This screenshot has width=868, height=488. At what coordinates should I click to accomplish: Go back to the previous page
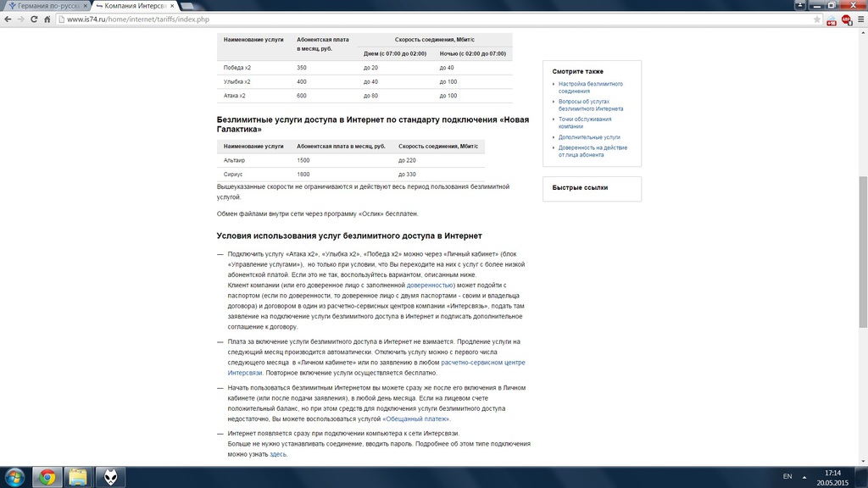coord(8,19)
